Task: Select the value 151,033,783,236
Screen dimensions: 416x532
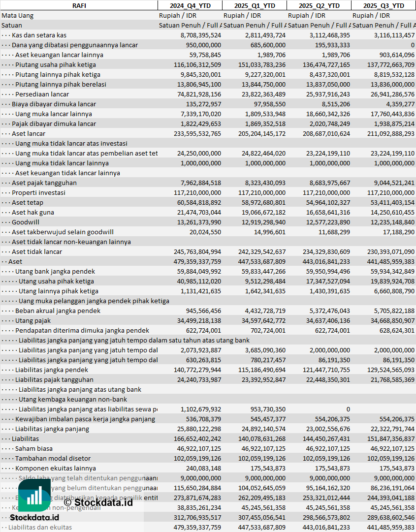Action: [262, 65]
